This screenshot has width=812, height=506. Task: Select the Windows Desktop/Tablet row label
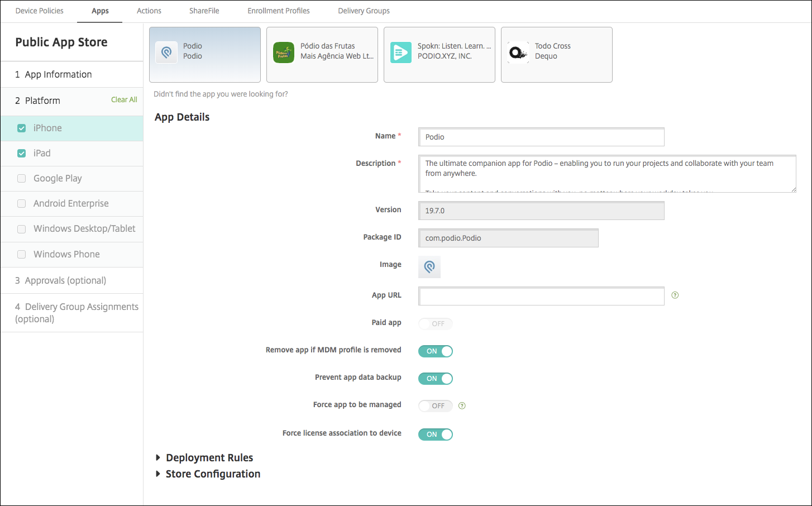(84, 229)
